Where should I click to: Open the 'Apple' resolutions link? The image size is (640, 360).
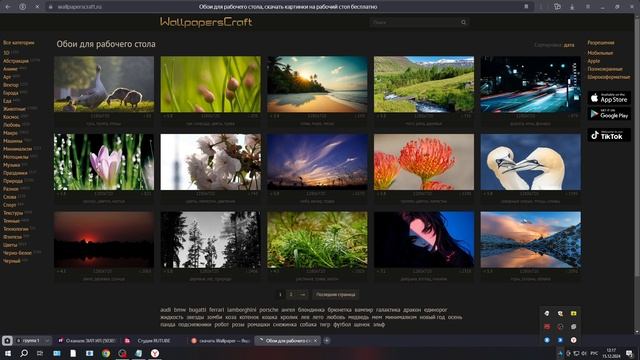(x=593, y=61)
